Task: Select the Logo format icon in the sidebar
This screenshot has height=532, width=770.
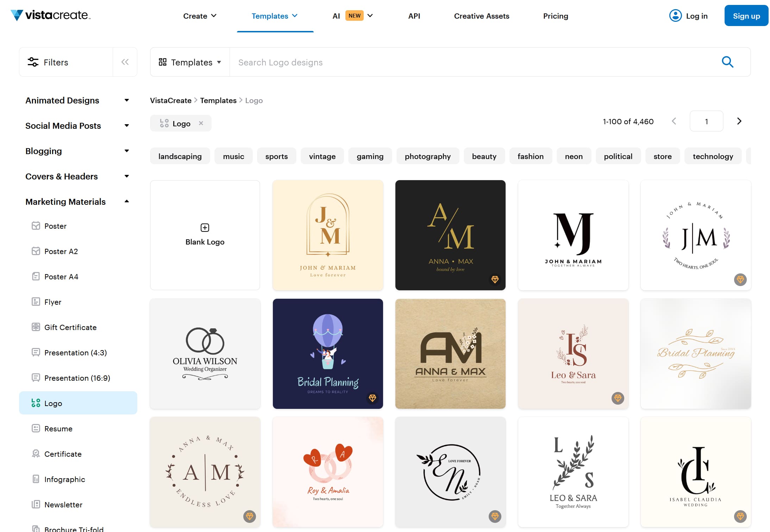Action: point(36,403)
